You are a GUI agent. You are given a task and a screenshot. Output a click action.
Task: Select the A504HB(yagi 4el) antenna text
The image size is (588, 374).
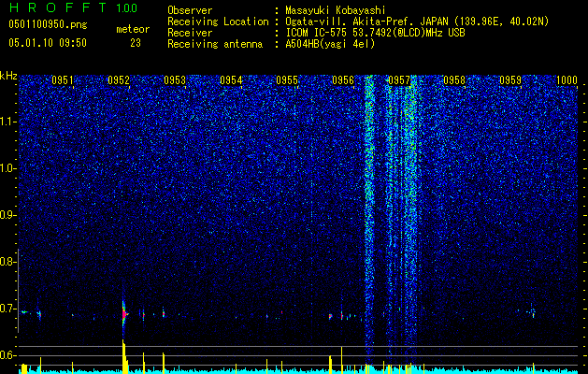(x=330, y=44)
